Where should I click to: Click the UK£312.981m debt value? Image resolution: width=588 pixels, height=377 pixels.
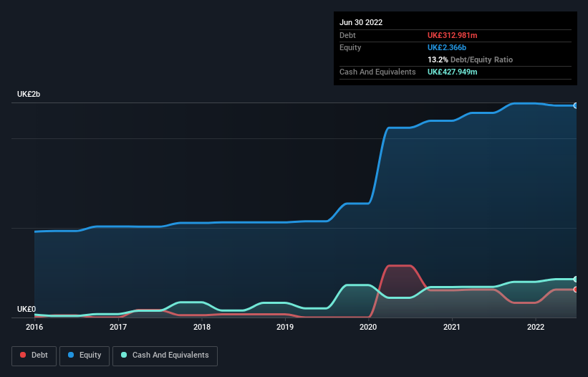point(452,35)
